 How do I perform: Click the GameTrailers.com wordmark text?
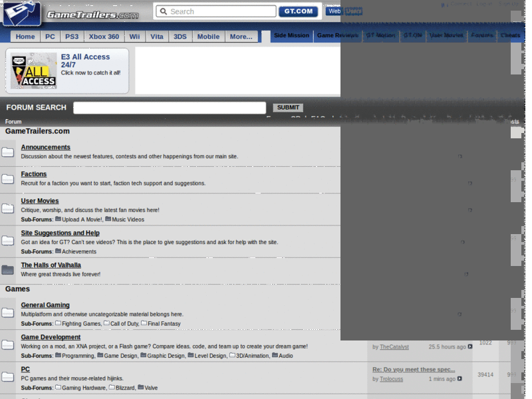[92, 15]
